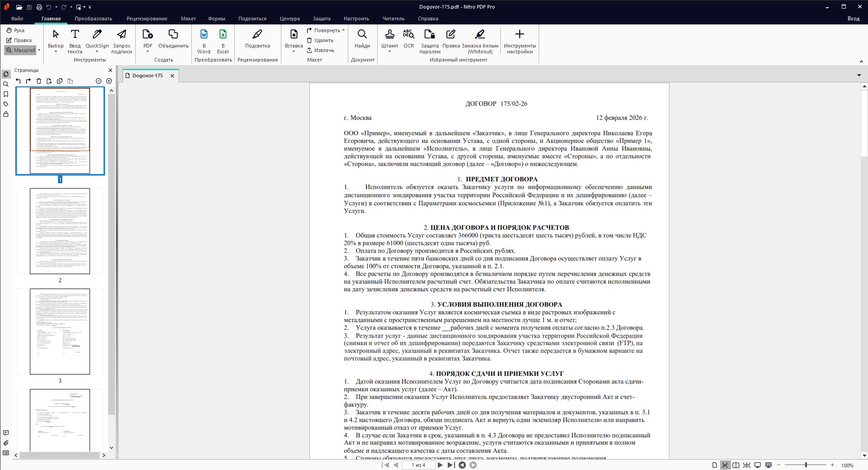The height and width of the screenshot is (470, 868).
Task: Toggle two-page facing view in status bar
Action: pyautogui.click(x=736, y=465)
